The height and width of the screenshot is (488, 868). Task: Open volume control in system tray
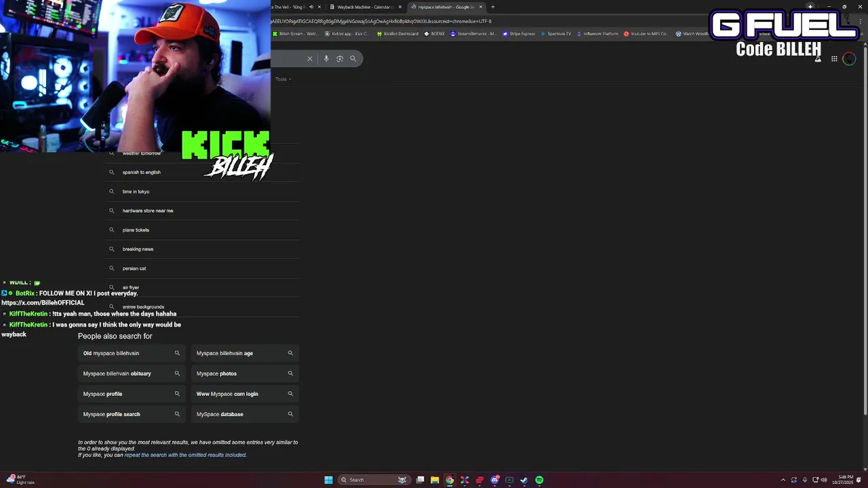[824, 480]
